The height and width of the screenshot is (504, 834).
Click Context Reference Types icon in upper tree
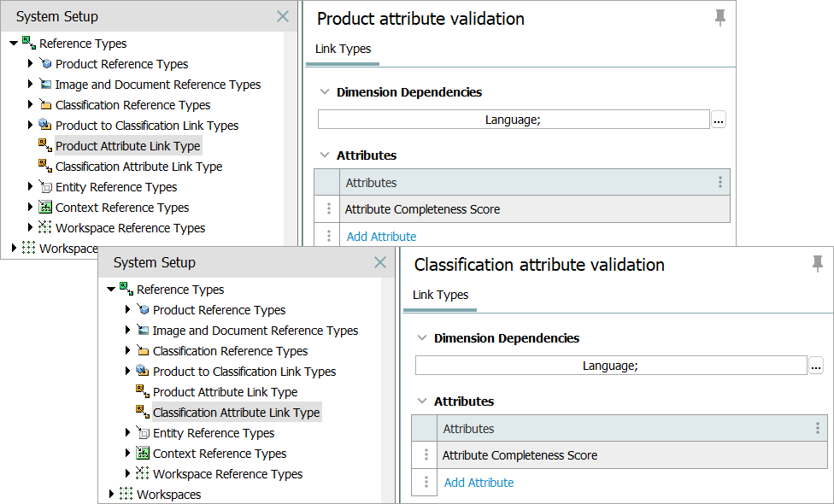click(45, 208)
